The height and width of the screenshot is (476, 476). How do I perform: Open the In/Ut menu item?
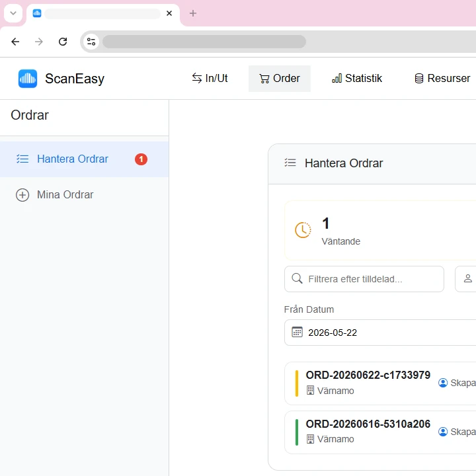point(210,78)
